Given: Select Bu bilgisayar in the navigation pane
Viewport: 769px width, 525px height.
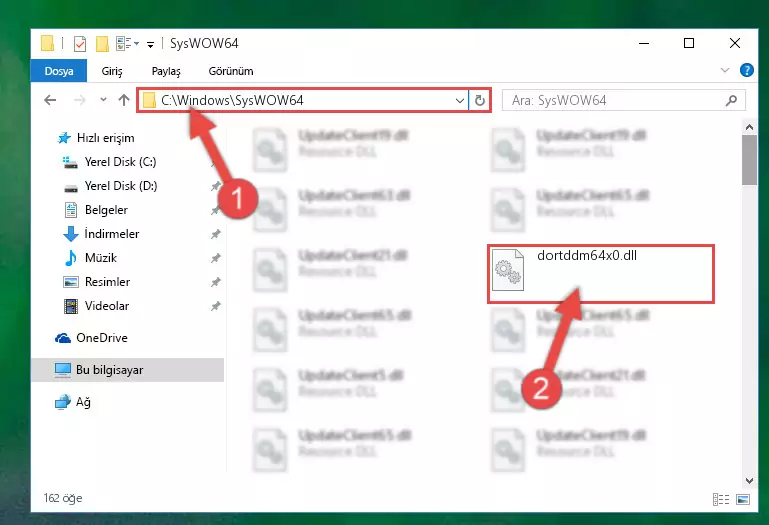Looking at the screenshot, I should 109,370.
